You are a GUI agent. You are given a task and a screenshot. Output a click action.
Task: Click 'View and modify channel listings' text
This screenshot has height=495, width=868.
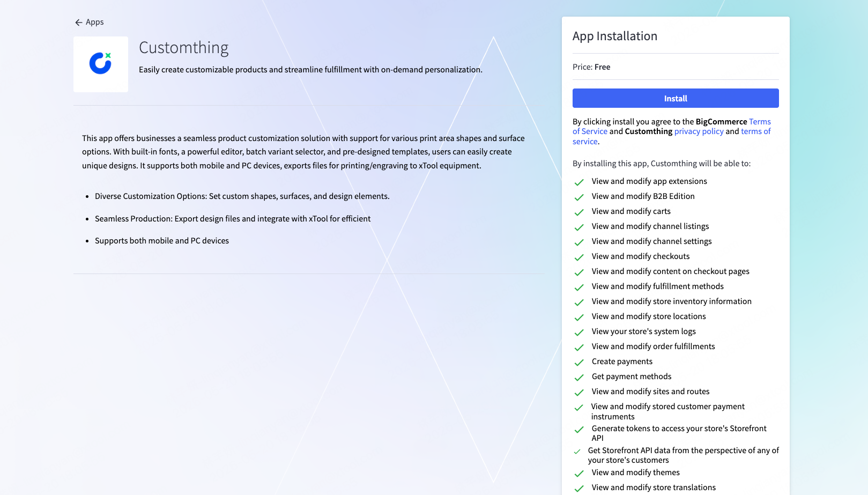[x=650, y=226]
